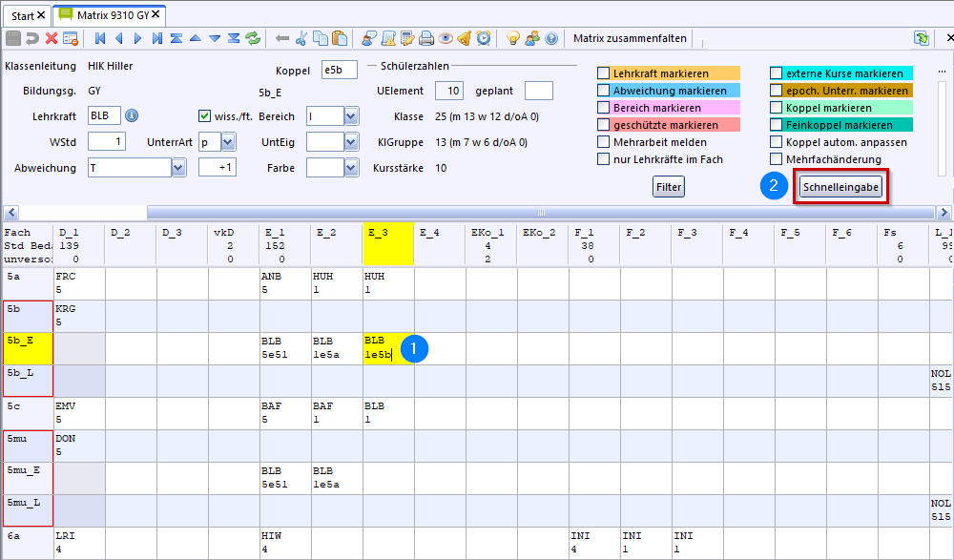The image size is (954, 560).
Task: Go to next record arrow
Action: point(138,38)
